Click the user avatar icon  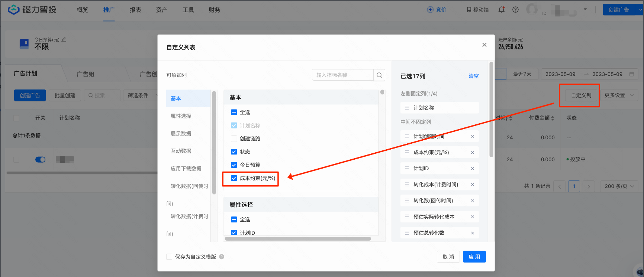(532, 9)
